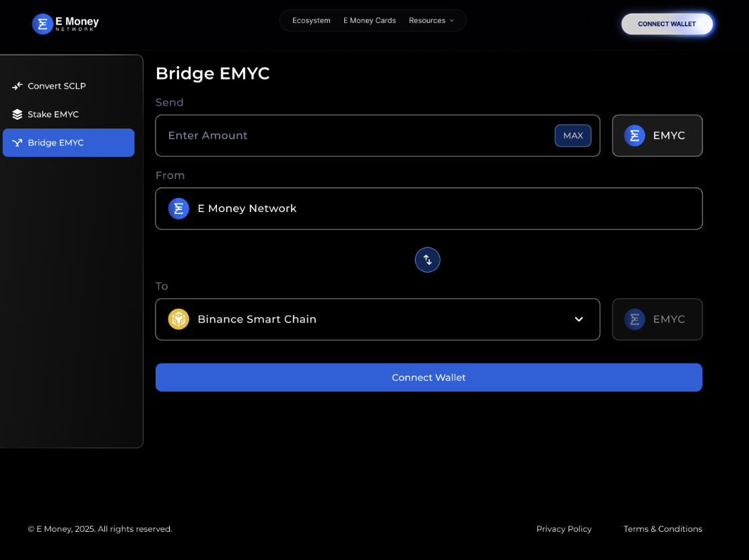Swap the From and To networks
This screenshot has width=749, height=560.
(x=427, y=260)
